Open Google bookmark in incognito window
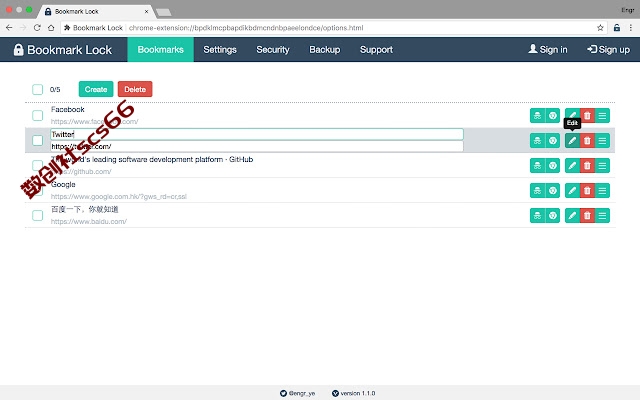Viewport: 640px width, 400px height. tap(537, 191)
